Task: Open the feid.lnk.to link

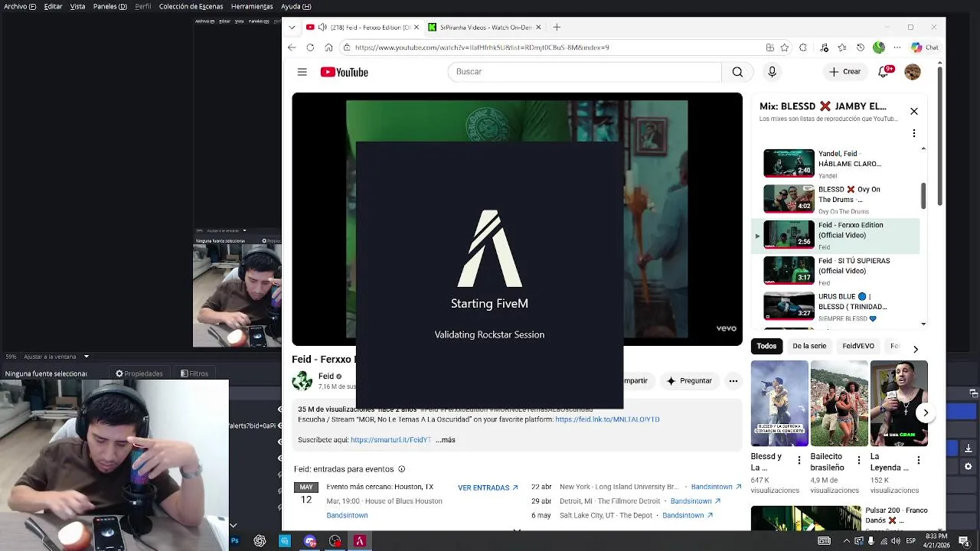Action: tap(607, 419)
